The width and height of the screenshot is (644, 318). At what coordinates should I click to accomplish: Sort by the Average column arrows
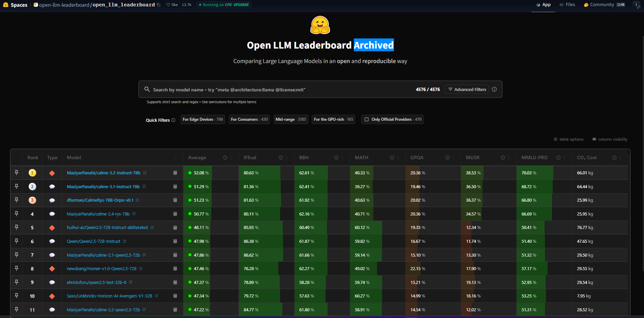click(x=231, y=157)
